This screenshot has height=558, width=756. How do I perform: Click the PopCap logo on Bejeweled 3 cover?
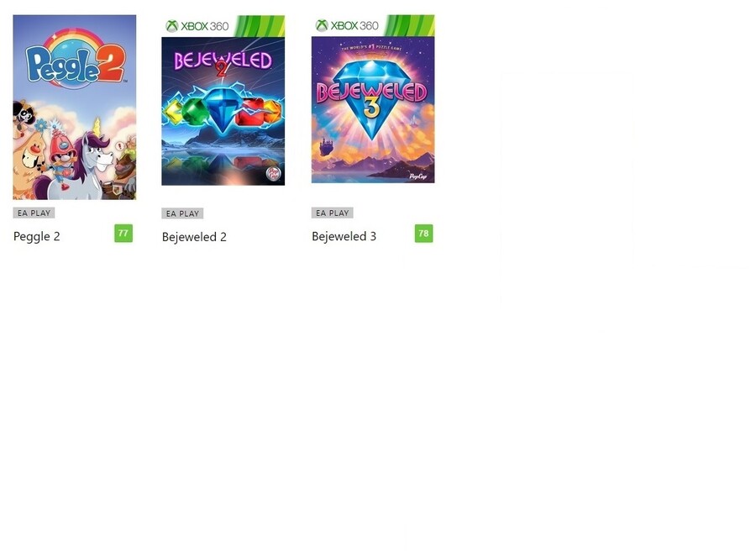click(418, 176)
